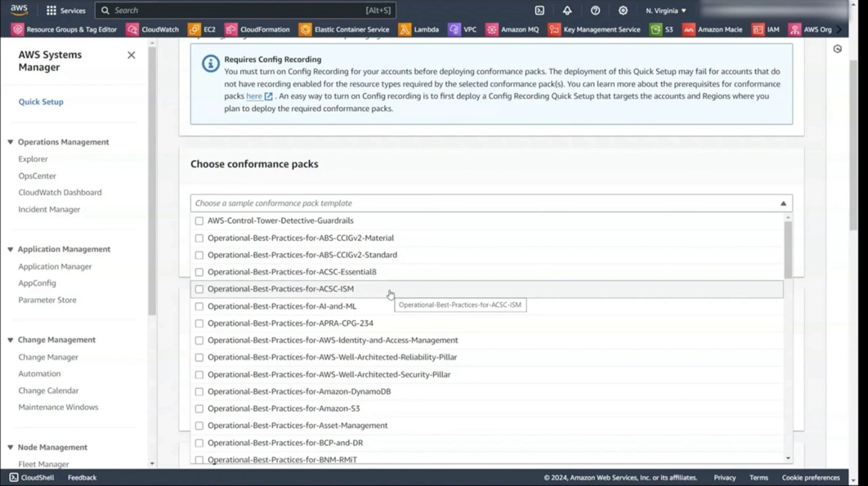The image size is (868, 486).
Task: Open CloudWatch from the favorites bar
Action: [152, 29]
